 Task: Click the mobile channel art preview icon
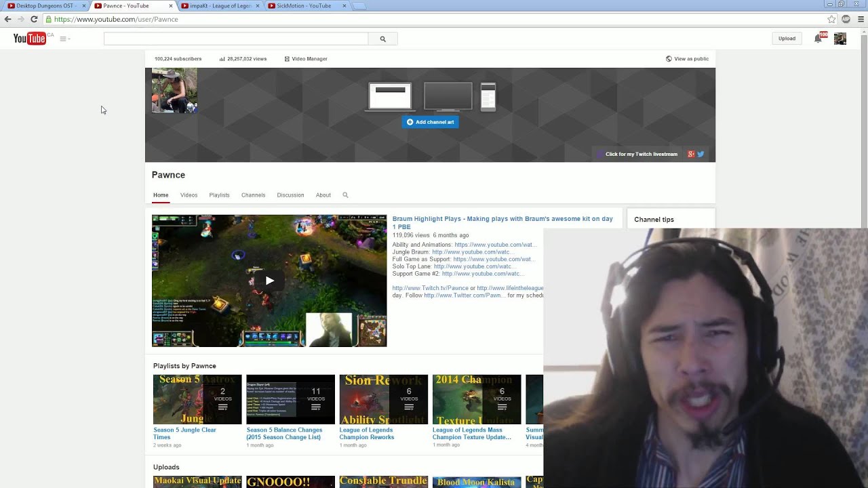pos(488,96)
